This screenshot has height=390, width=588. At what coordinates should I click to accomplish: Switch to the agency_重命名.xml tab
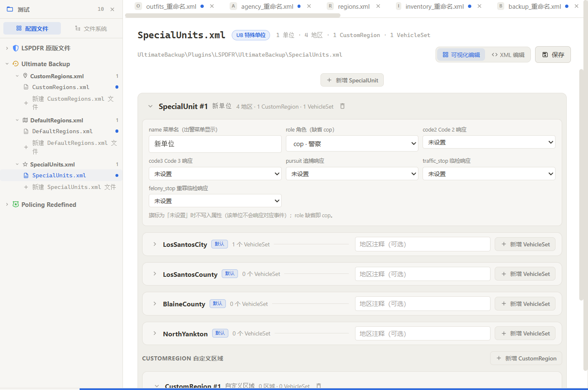267,6
